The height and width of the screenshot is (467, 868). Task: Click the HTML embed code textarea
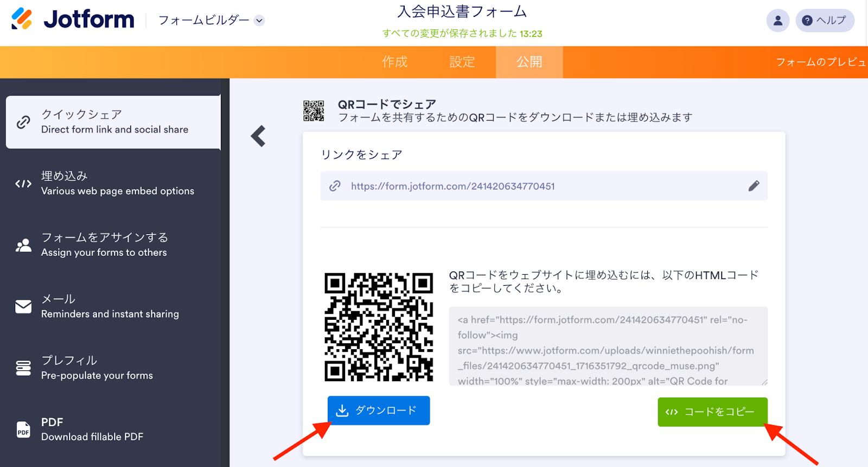608,346
